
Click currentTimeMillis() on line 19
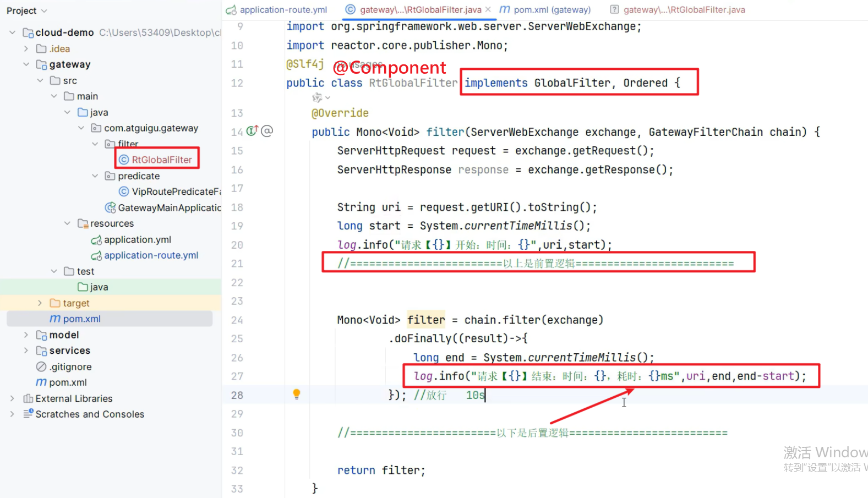[x=528, y=226]
